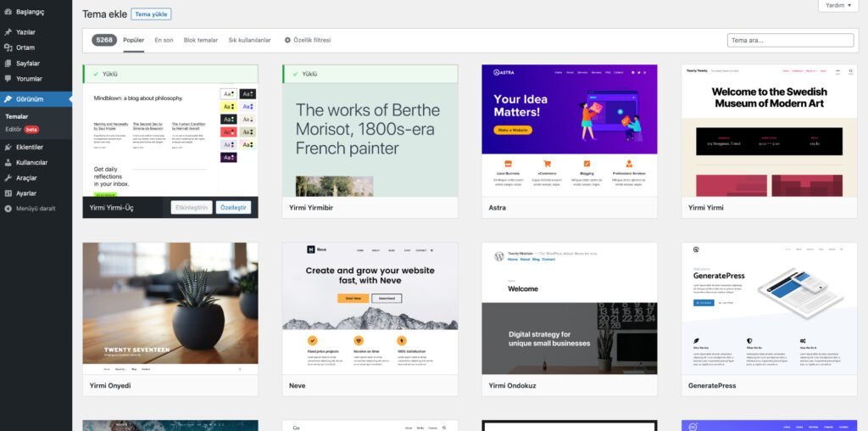Focus the Tema ara search field
Image resolution: width=868 pixels, height=431 pixels.
[x=790, y=41]
